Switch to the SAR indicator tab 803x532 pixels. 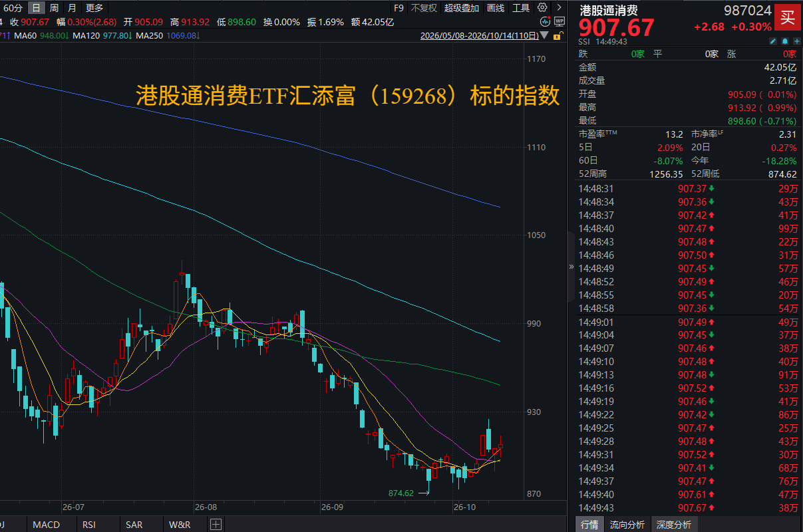click(x=134, y=525)
